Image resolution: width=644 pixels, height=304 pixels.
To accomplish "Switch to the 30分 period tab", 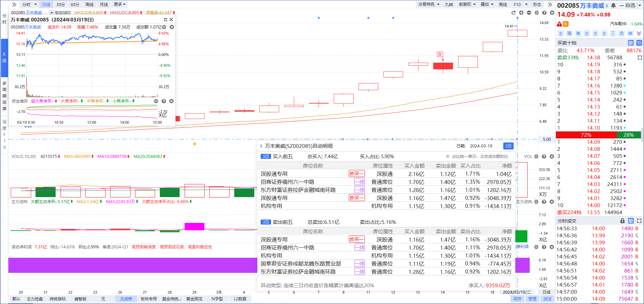I will tap(61, 4).
